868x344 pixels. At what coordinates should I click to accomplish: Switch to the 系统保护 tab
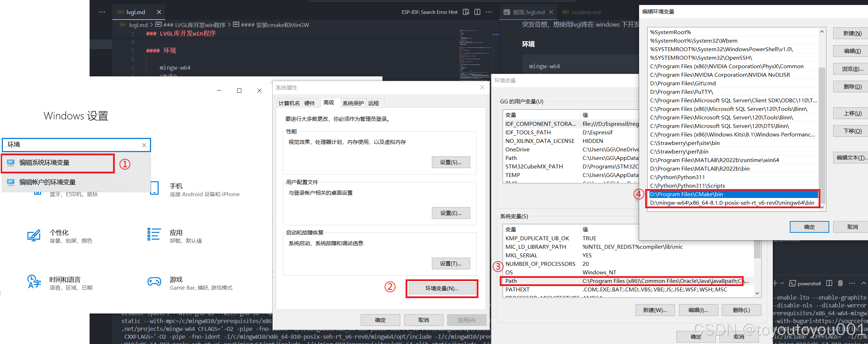pos(353,103)
